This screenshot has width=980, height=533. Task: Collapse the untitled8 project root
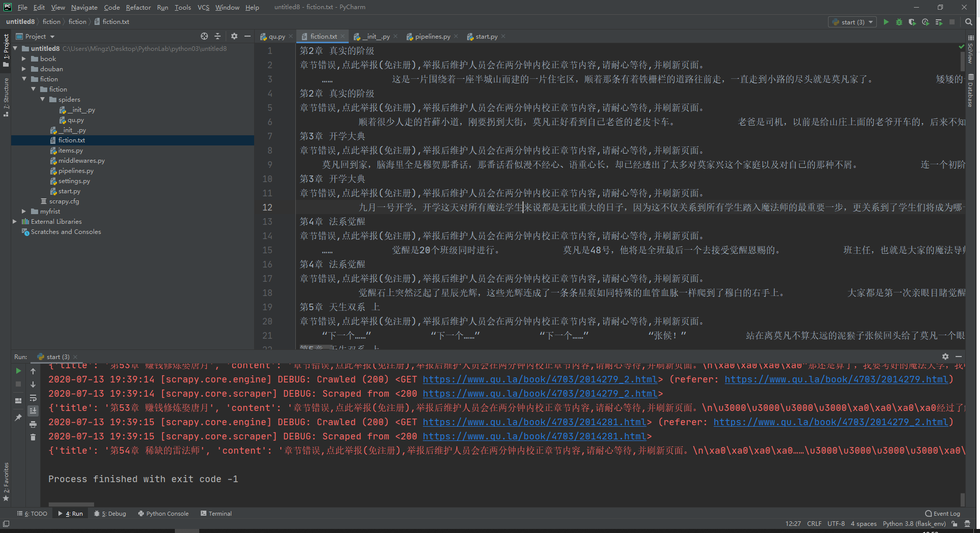15,48
